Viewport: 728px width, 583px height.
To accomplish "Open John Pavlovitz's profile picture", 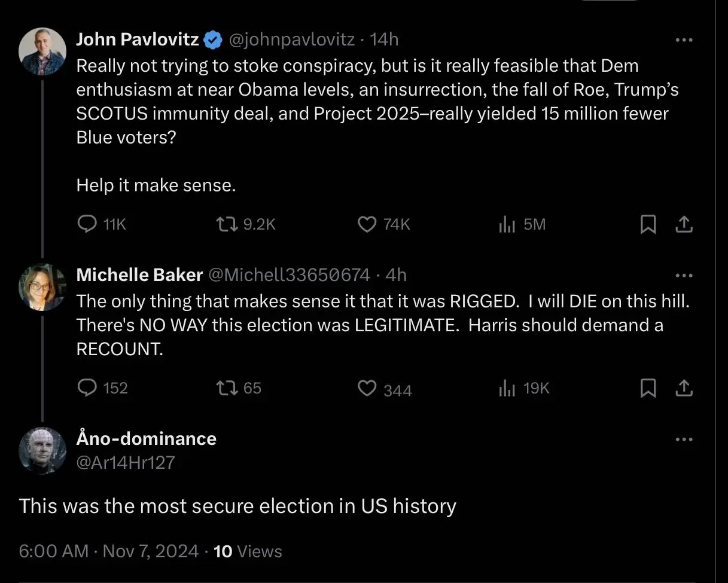I will point(42,51).
